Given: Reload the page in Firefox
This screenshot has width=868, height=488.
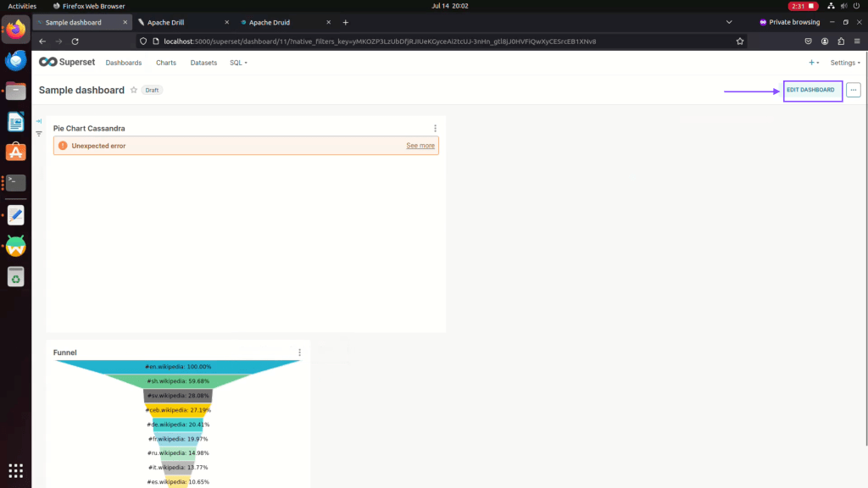Looking at the screenshot, I should 75,41.
